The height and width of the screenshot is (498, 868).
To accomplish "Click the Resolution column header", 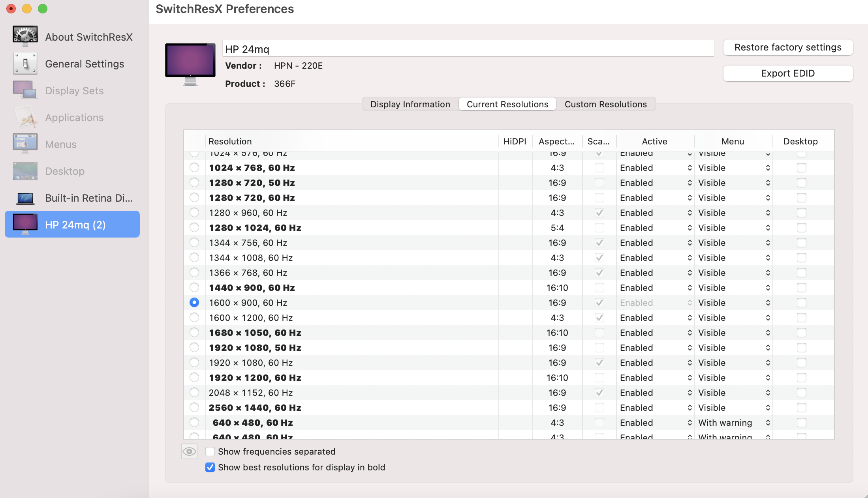I will click(352, 141).
